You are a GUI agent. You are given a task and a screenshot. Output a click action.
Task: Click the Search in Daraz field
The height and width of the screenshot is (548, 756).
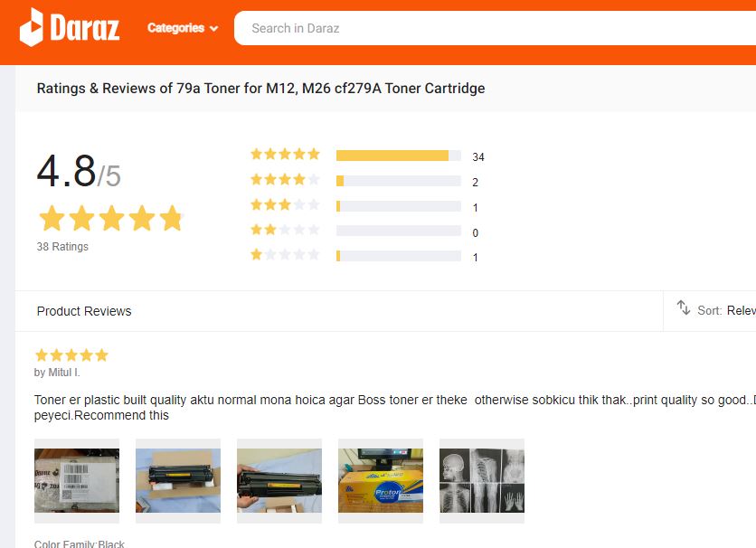click(488, 28)
